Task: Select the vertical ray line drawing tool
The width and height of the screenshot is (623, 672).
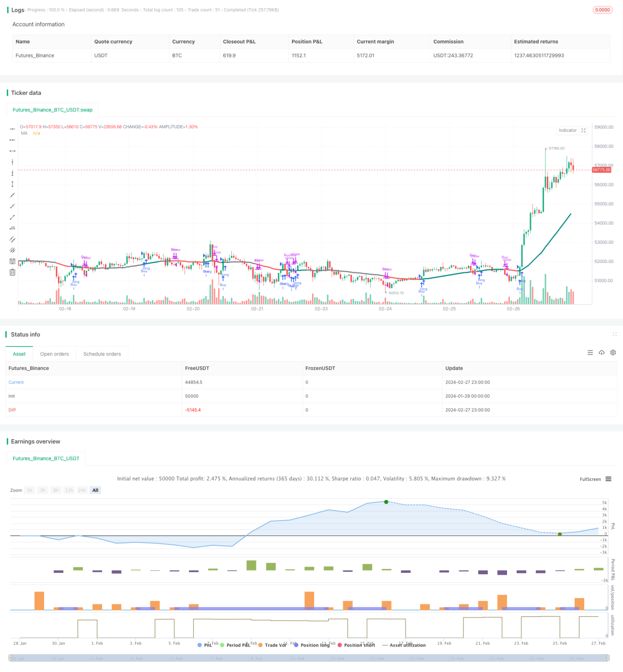Action: 12,173
